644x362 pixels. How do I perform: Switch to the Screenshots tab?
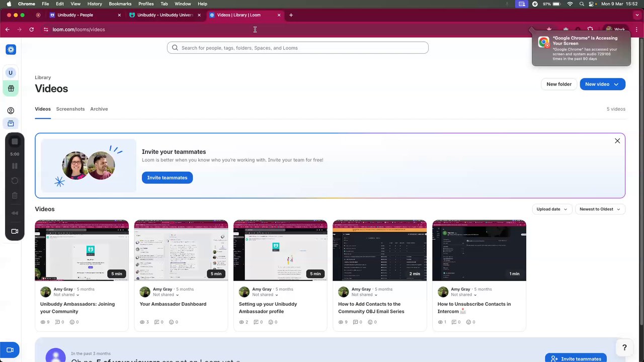[70, 109]
